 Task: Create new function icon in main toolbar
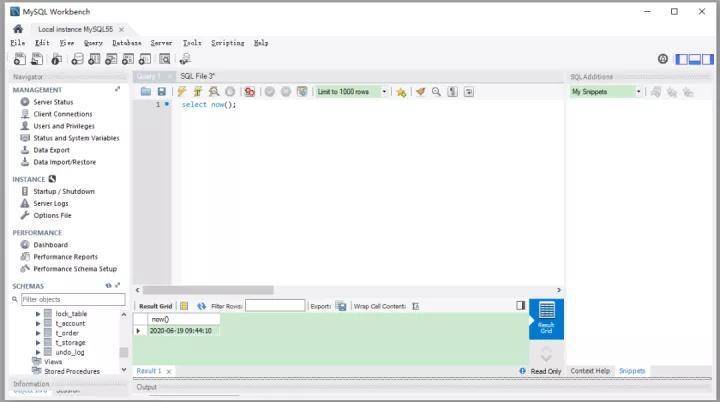[145, 59]
